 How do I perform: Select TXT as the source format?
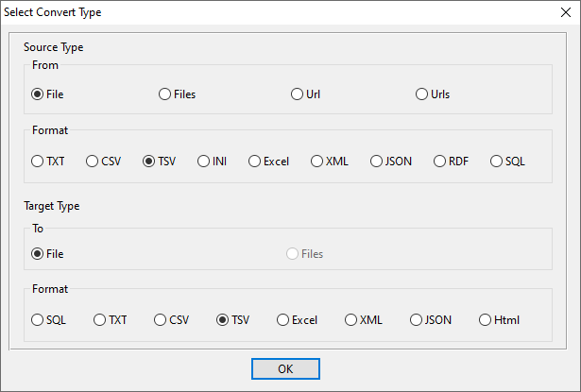point(38,162)
